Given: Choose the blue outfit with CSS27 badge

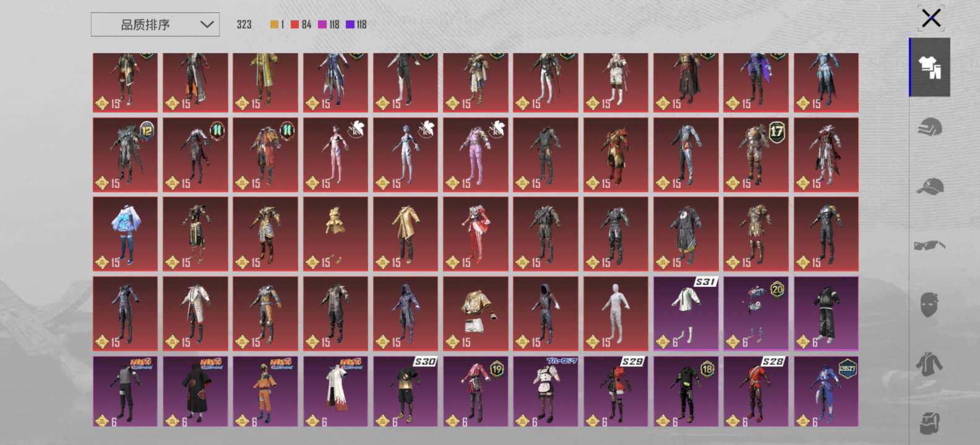Looking at the screenshot, I should pyautogui.click(x=826, y=392).
